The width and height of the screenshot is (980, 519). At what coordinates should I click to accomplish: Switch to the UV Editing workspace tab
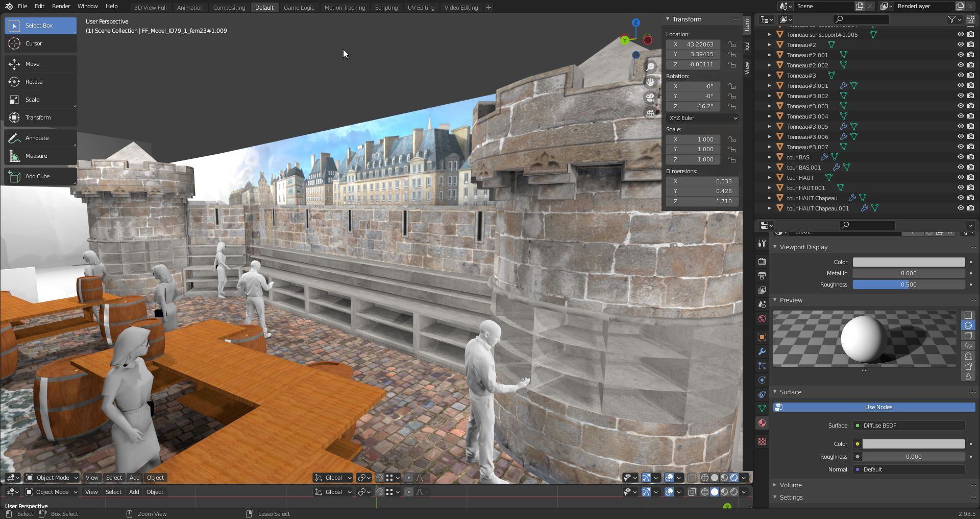(421, 8)
